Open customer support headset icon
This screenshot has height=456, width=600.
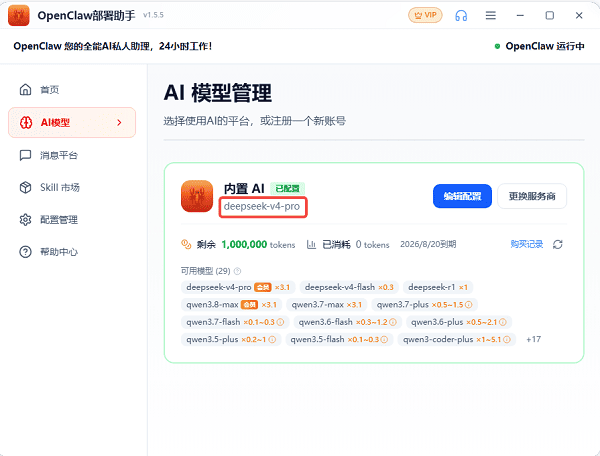pyautogui.click(x=461, y=15)
